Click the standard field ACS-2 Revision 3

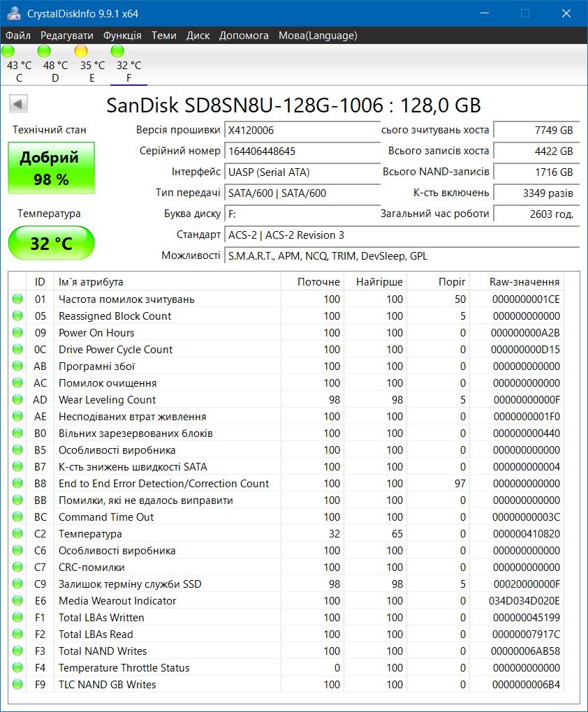tap(402, 235)
